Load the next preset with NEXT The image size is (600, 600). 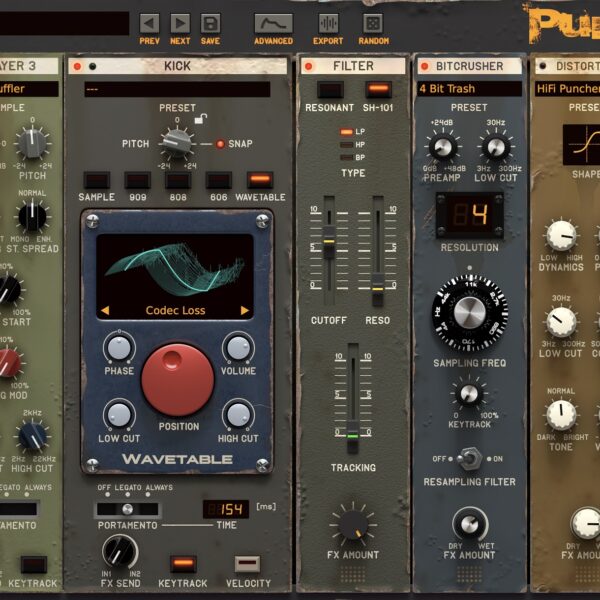[x=180, y=24]
